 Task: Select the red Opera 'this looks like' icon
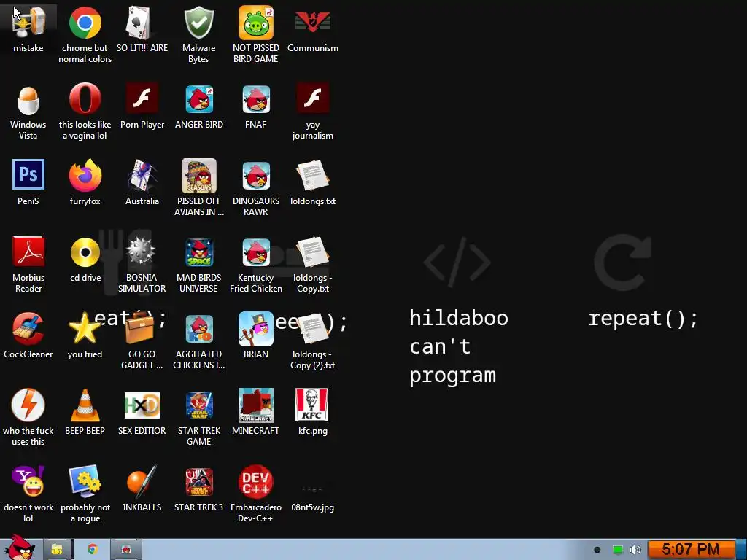[85, 98]
